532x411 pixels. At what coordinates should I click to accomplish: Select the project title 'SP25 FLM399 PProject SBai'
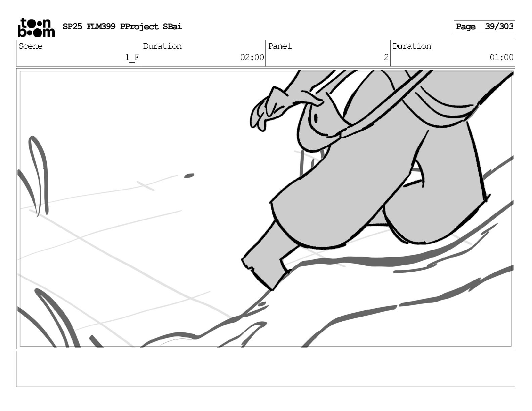tap(122, 27)
